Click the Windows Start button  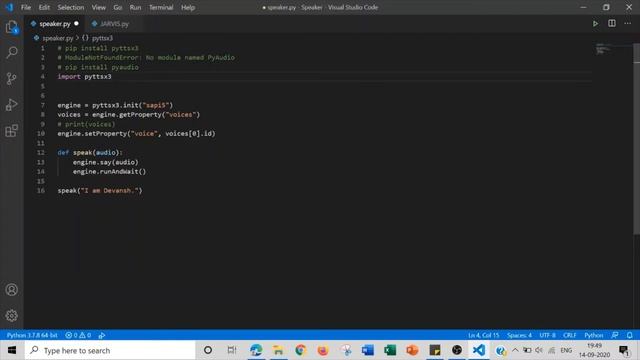(x=12, y=350)
